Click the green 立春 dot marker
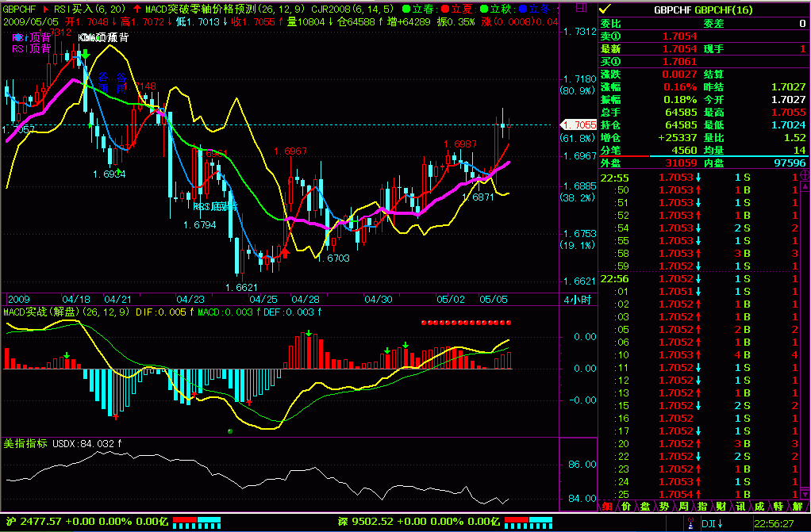This screenshot has width=811, height=532. tap(405, 10)
